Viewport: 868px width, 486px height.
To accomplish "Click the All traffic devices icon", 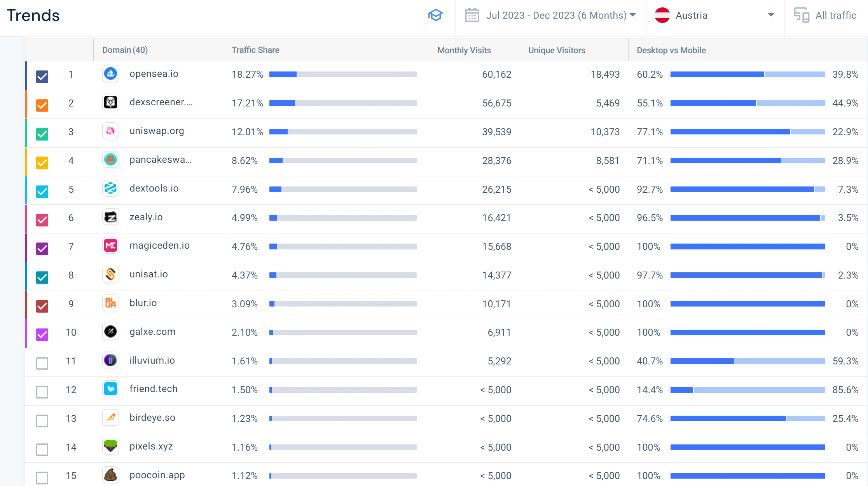I will pos(801,16).
